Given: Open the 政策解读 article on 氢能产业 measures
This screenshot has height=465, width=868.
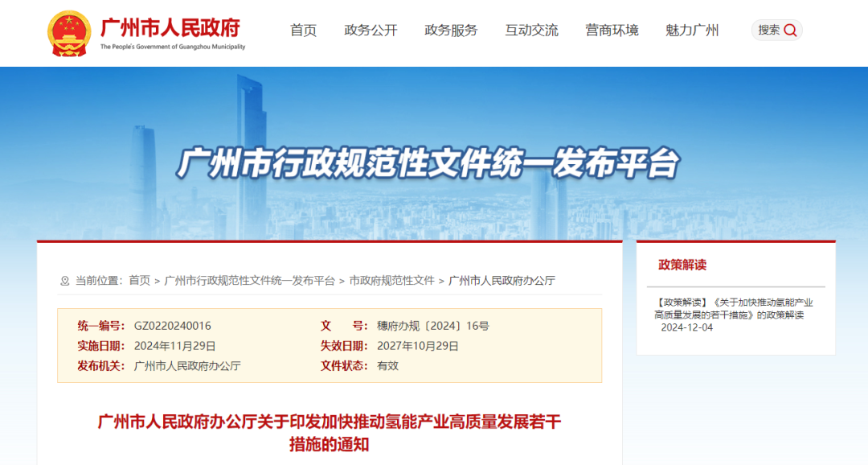Looking at the screenshot, I should [x=734, y=309].
